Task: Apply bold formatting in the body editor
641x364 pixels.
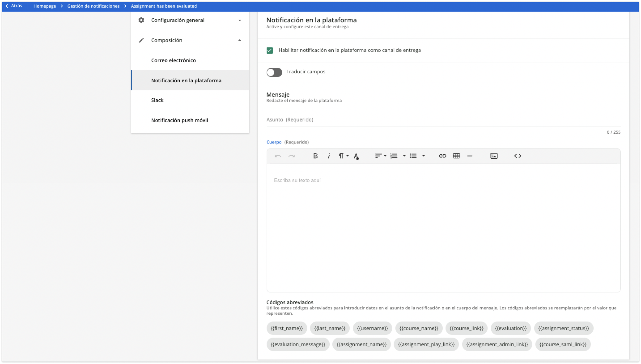Action: (x=315, y=156)
